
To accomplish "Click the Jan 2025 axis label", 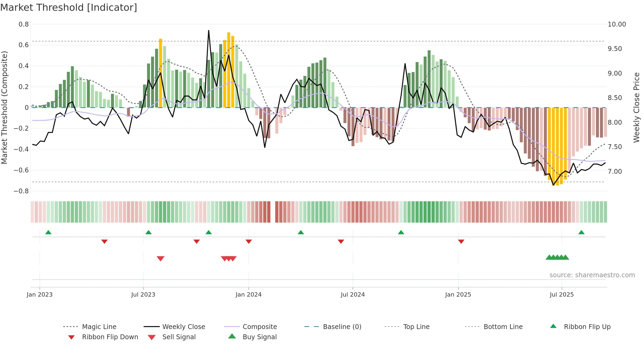I will pos(458,294).
